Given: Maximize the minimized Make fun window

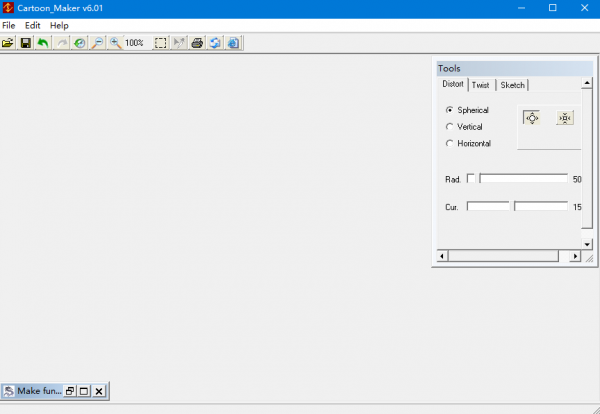Looking at the screenshot, I should 84,391.
